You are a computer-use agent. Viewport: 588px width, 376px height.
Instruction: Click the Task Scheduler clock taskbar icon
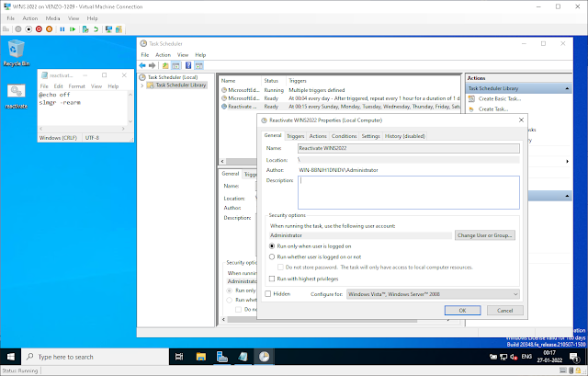(264, 357)
